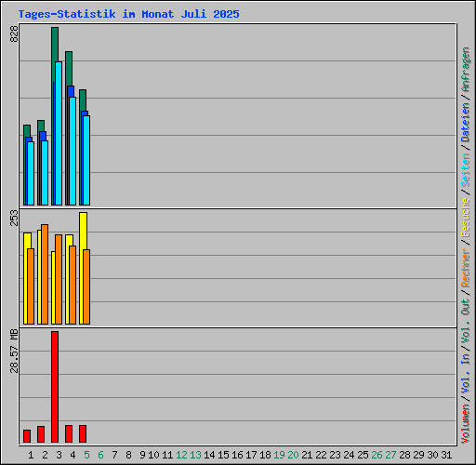Click the yellow Besuche bar for day 5

[82, 268]
